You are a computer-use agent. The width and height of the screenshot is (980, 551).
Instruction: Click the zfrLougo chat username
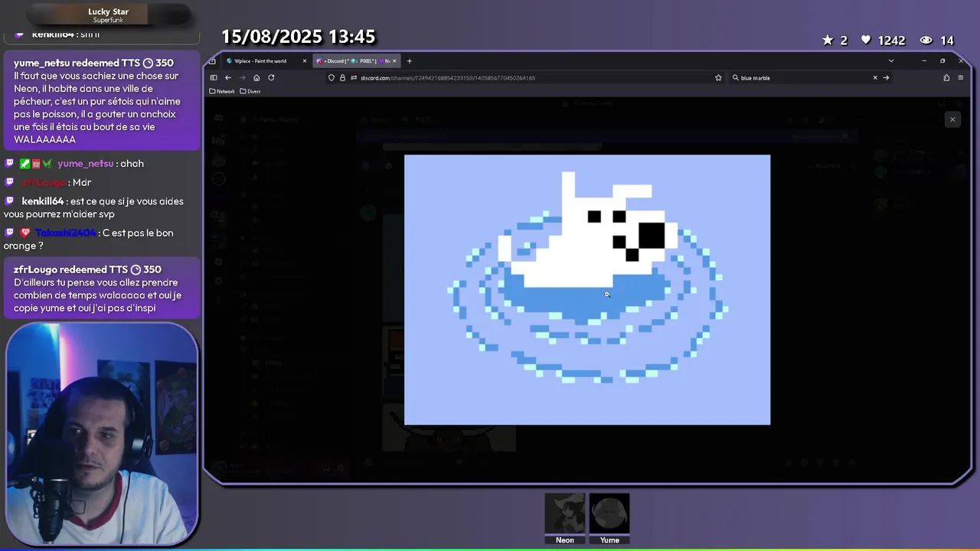[x=44, y=182]
